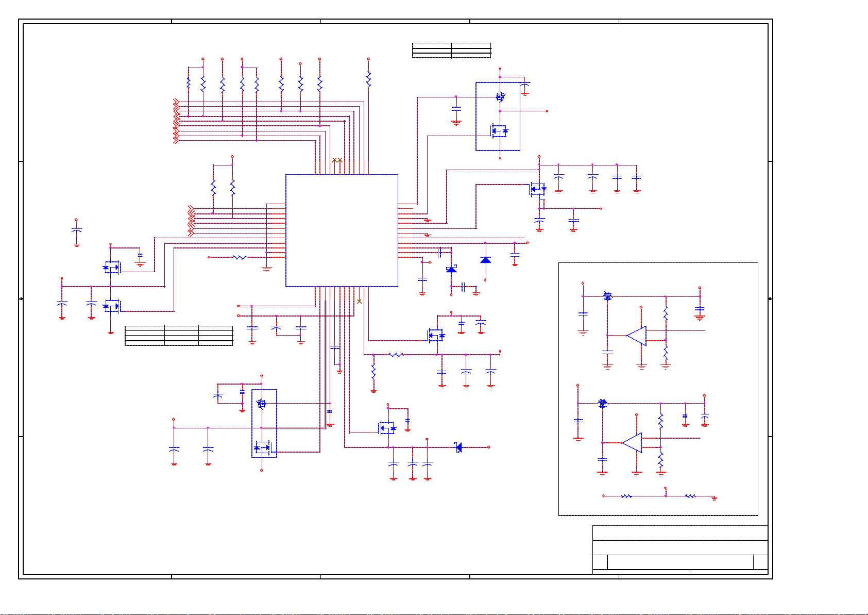
Task: Select the plain vertical diode right of the Zener
Action: pyautogui.click(x=485, y=260)
